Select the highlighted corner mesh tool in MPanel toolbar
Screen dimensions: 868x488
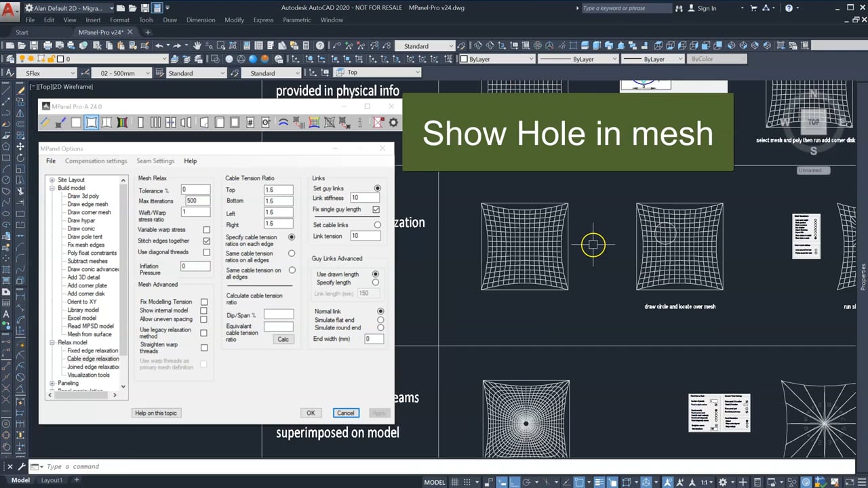click(x=91, y=123)
